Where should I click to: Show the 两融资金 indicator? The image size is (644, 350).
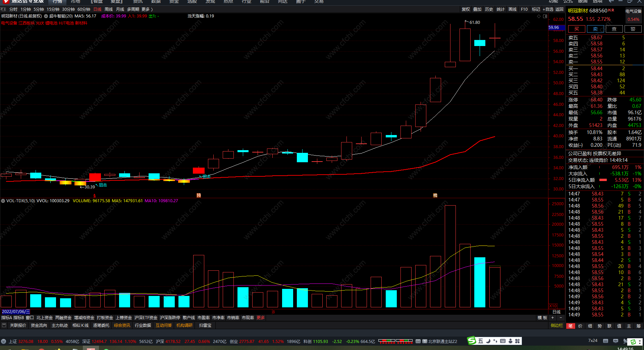pyautogui.click(x=63, y=318)
